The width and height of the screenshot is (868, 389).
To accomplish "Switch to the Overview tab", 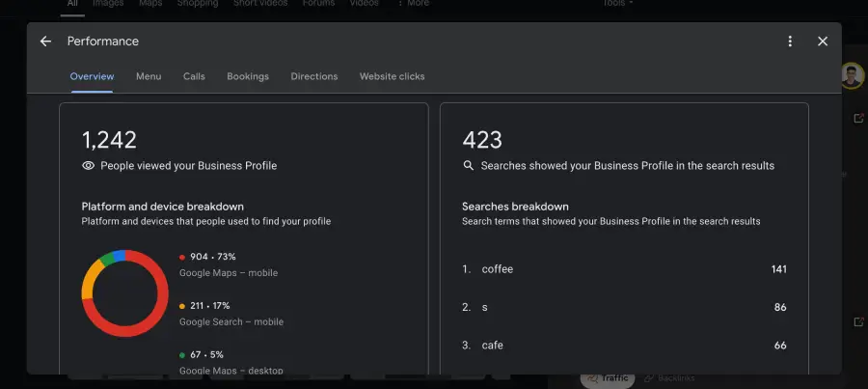I will [x=92, y=76].
